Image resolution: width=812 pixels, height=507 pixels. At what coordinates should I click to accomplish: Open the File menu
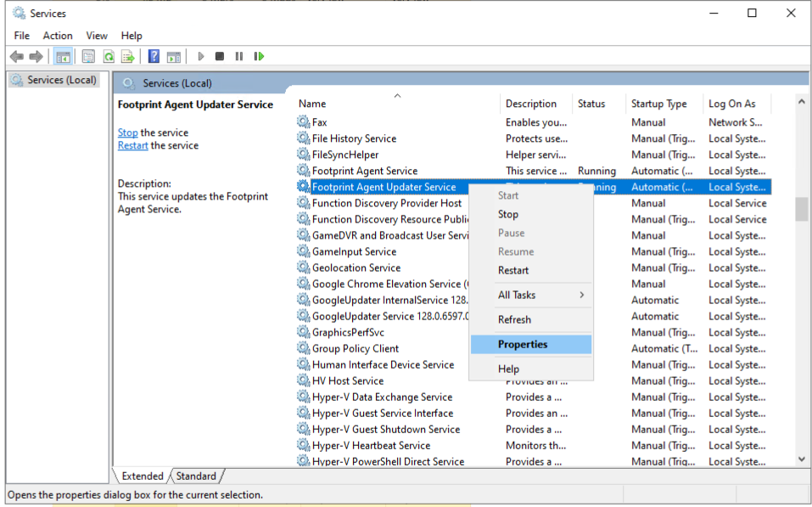tap(22, 36)
